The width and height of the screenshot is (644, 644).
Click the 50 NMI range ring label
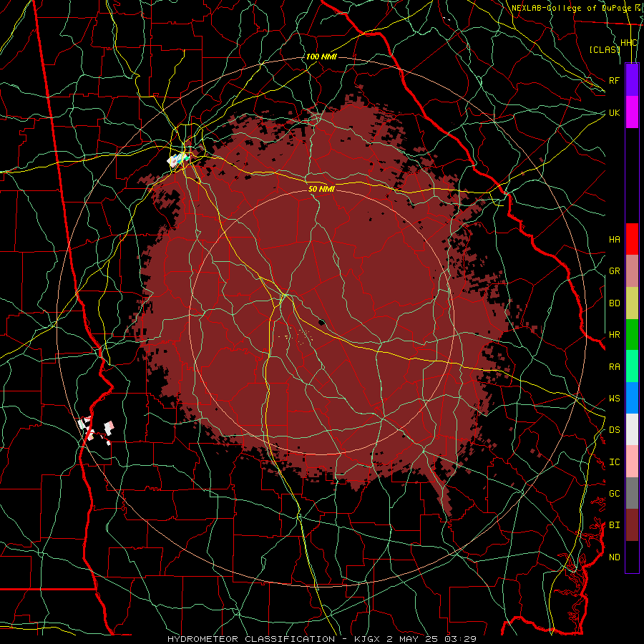[x=321, y=189]
